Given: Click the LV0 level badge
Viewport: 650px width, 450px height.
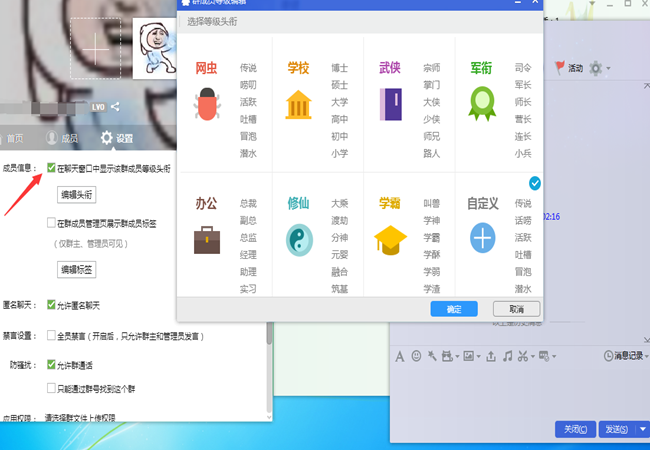Looking at the screenshot, I should point(98,107).
